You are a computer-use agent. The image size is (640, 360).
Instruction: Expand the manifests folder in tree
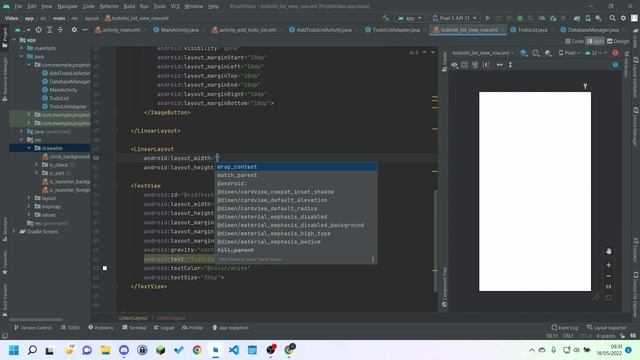point(22,48)
